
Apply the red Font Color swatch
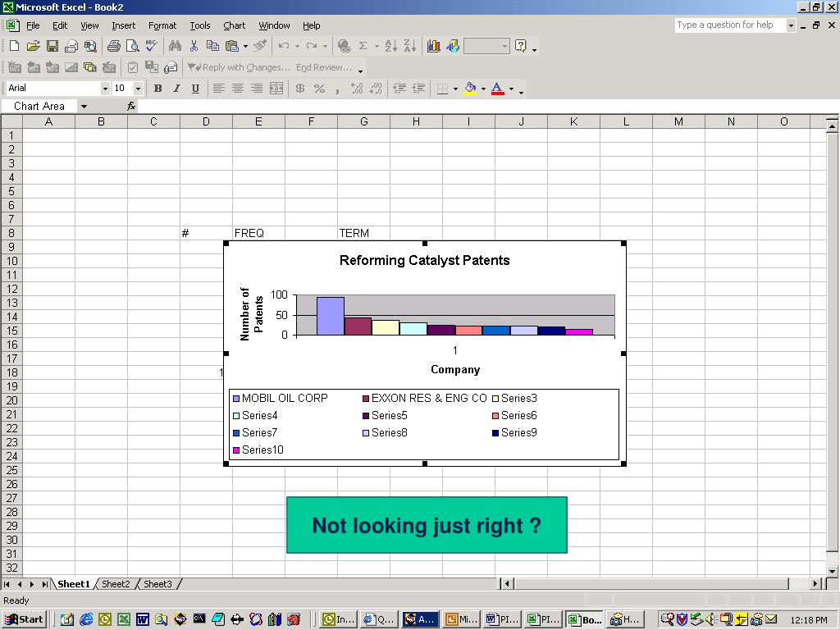click(498, 89)
